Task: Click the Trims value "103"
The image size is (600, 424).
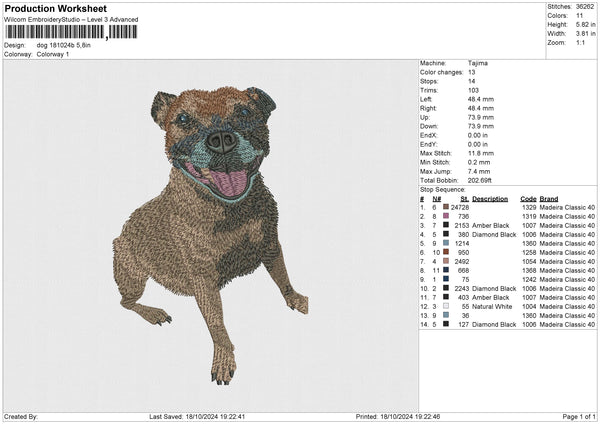Action: pos(473,90)
